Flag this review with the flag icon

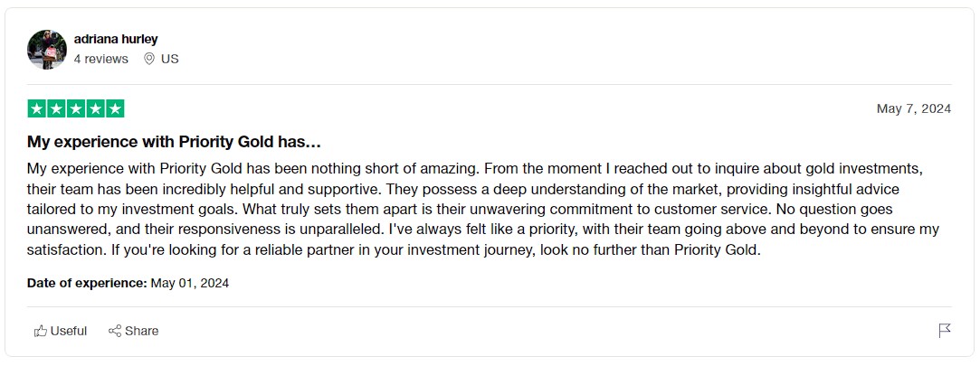click(x=945, y=331)
